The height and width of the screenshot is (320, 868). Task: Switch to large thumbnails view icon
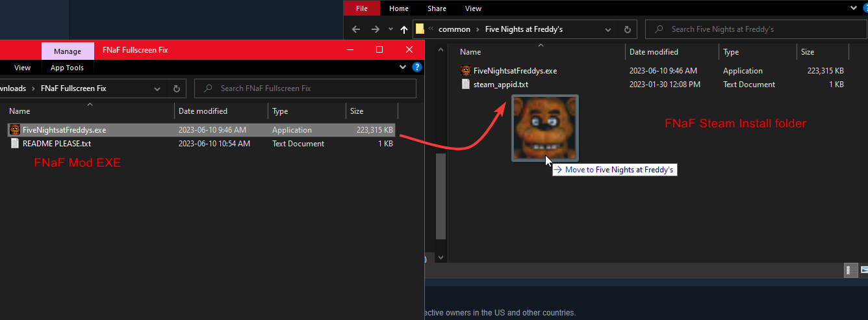pyautogui.click(x=863, y=269)
